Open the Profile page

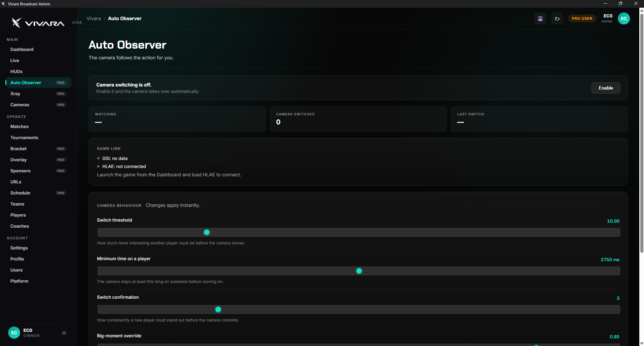[39, 259]
